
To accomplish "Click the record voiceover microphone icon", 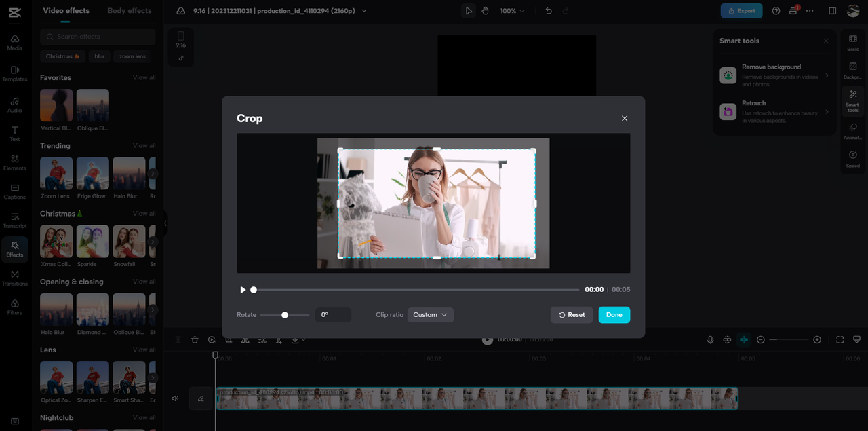I will (x=710, y=339).
